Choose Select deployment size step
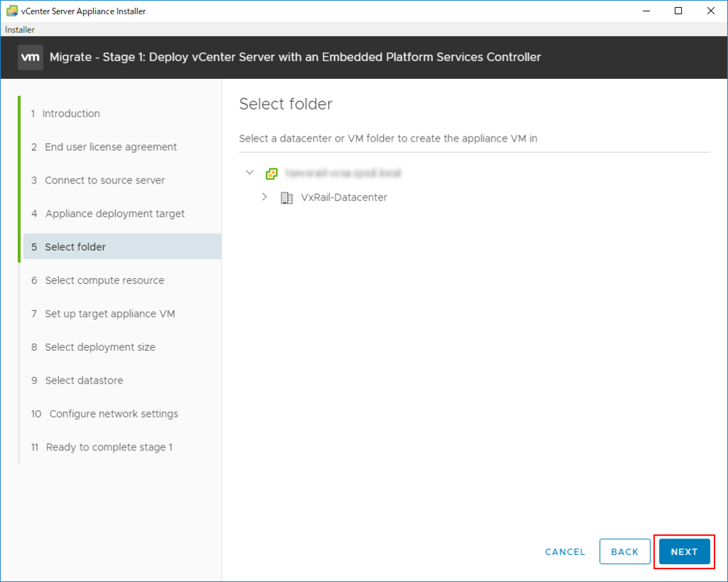The height and width of the screenshot is (582, 728). (x=100, y=347)
